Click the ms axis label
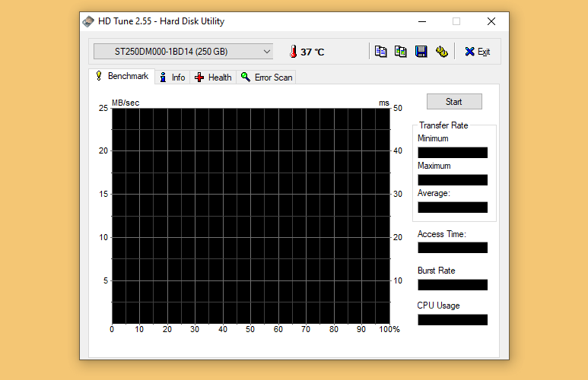The image size is (588, 380). coord(384,103)
